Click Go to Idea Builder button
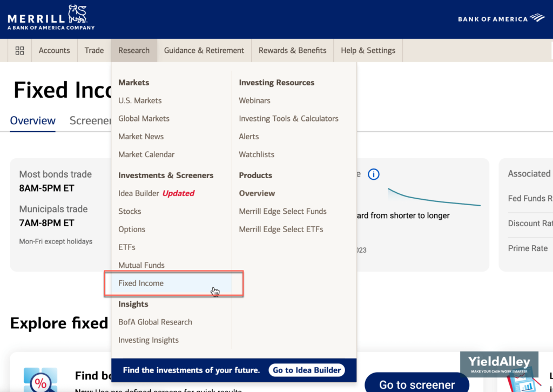 click(307, 370)
